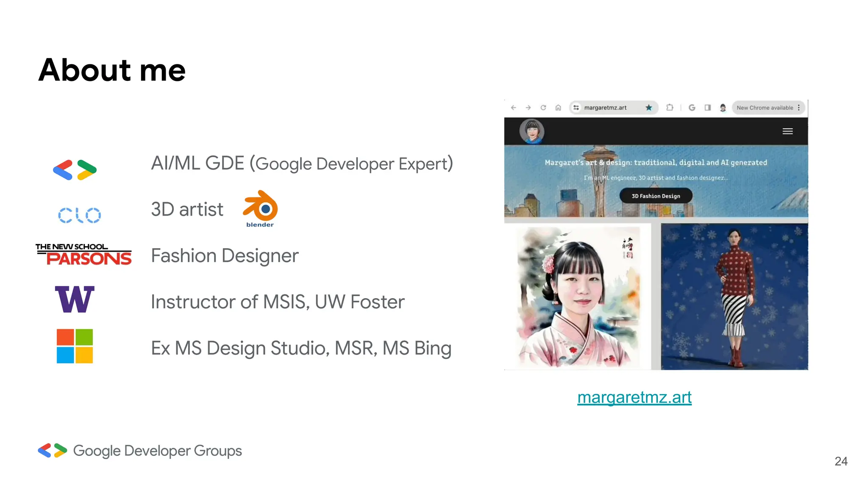This screenshot has height=488, width=868.
Task: Click "I'm an ML engineer, 3D artist" subtitle
Action: point(656,178)
